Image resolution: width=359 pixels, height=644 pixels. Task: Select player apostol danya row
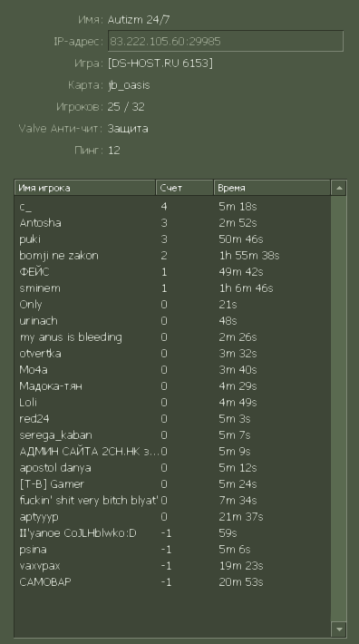173,468
